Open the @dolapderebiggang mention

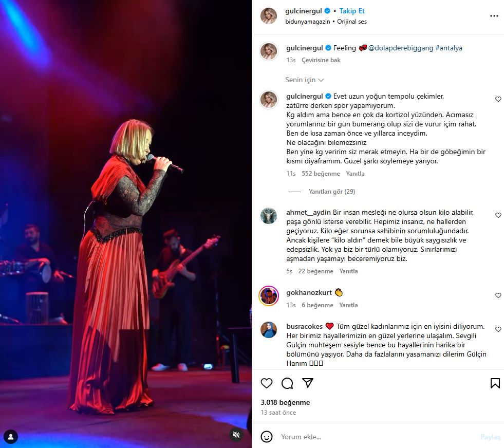[x=401, y=48]
